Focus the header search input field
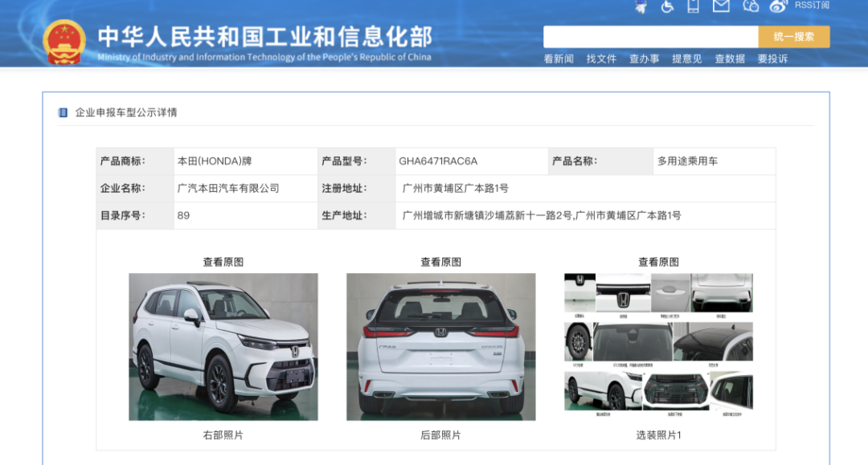868x465 pixels. tap(650, 37)
